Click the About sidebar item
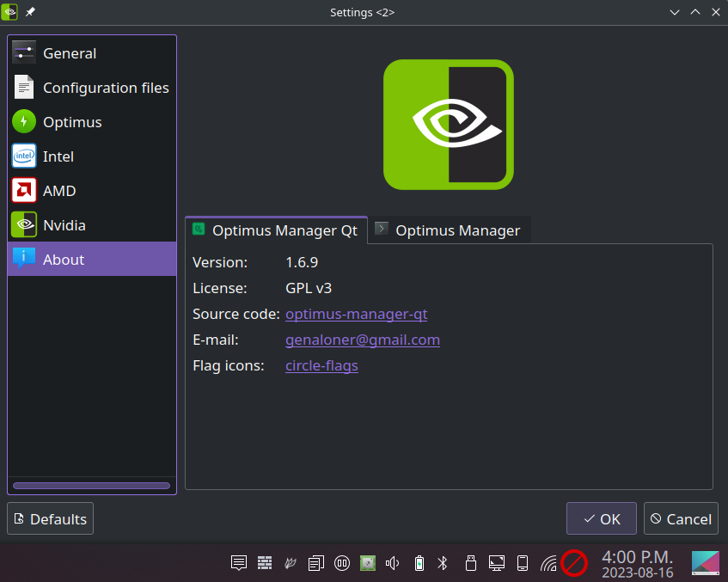The height and width of the screenshot is (582, 728). pos(92,259)
